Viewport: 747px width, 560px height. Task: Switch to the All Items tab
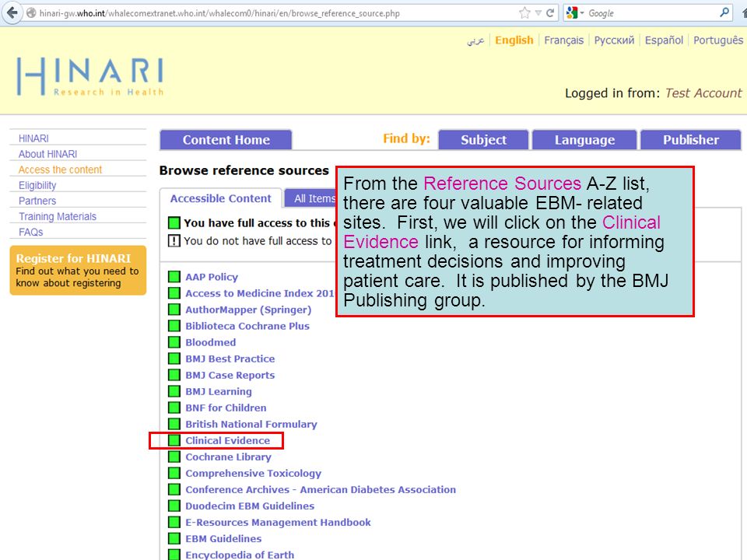coord(311,198)
